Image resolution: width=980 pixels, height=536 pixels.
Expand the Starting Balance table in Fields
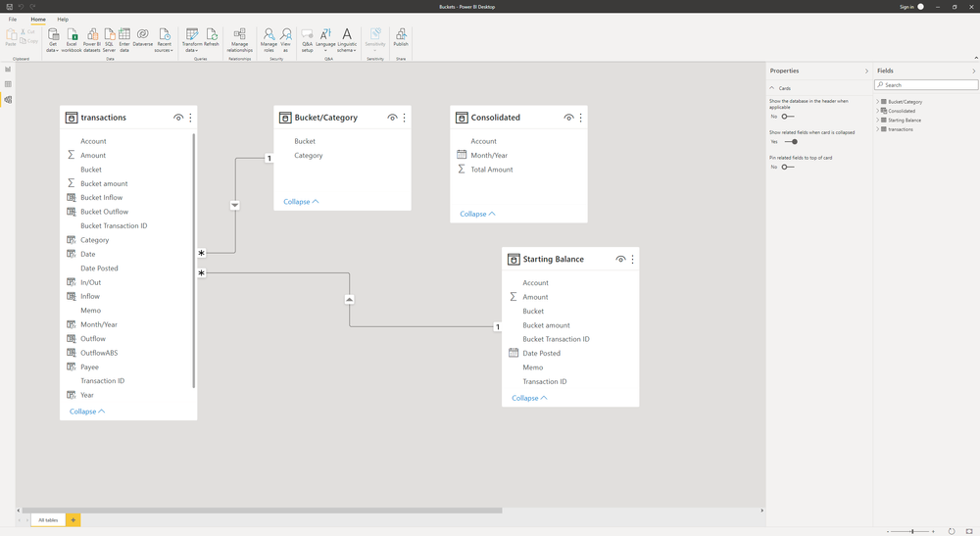(x=878, y=121)
